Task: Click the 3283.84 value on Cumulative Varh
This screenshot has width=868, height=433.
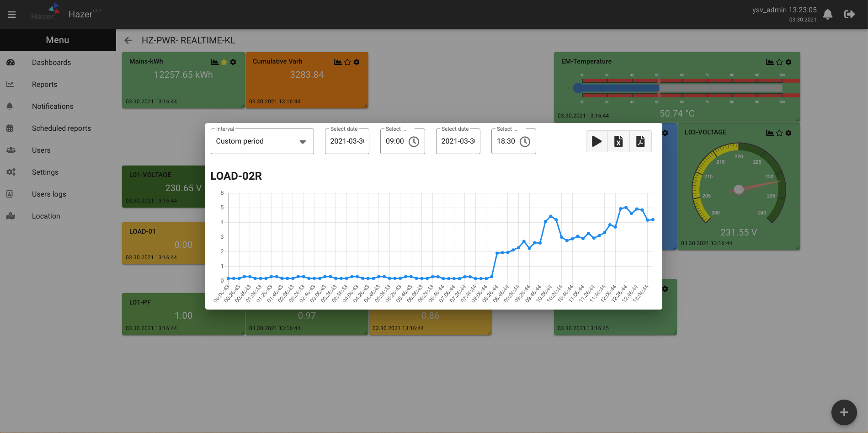Action: (307, 75)
